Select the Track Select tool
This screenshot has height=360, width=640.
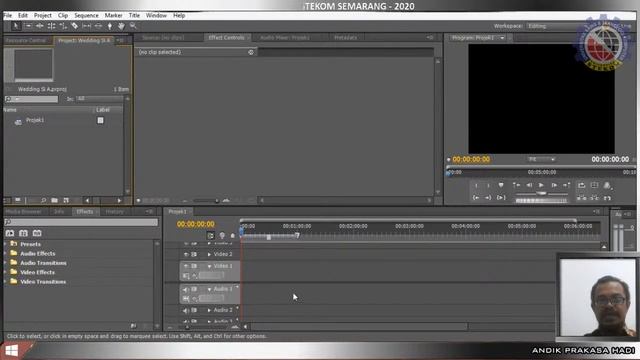coord(28,26)
